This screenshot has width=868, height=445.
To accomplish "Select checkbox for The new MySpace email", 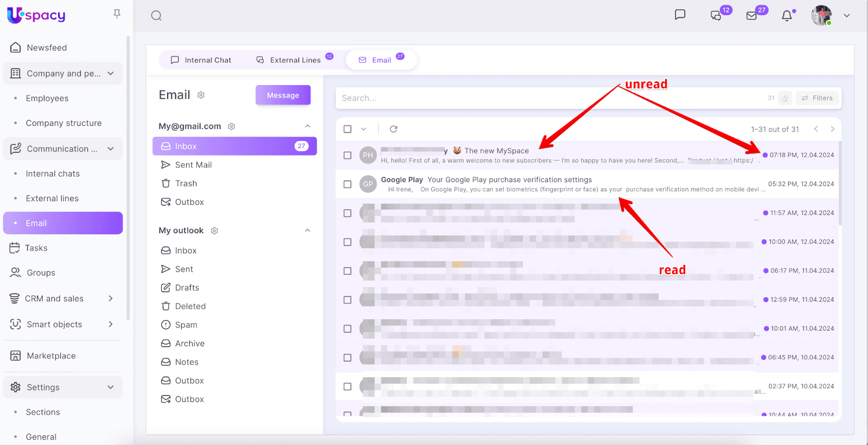I will [x=348, y=156].
